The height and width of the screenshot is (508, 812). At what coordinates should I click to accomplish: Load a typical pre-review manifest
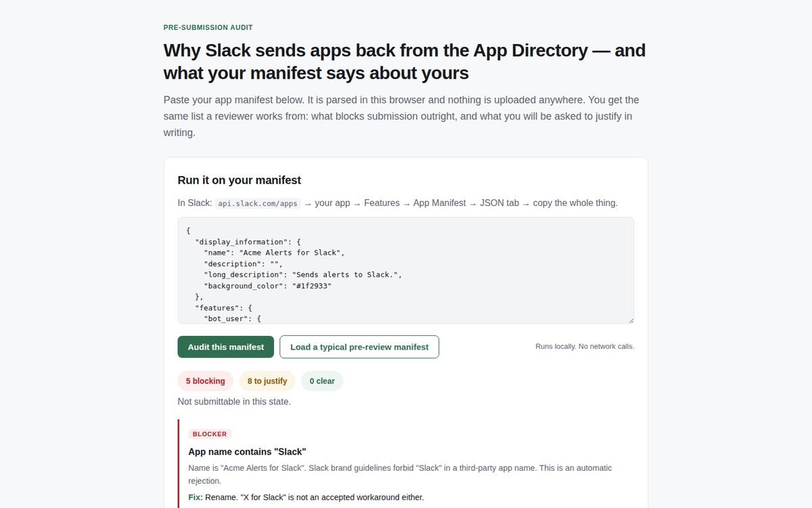(x=359, y=347)
